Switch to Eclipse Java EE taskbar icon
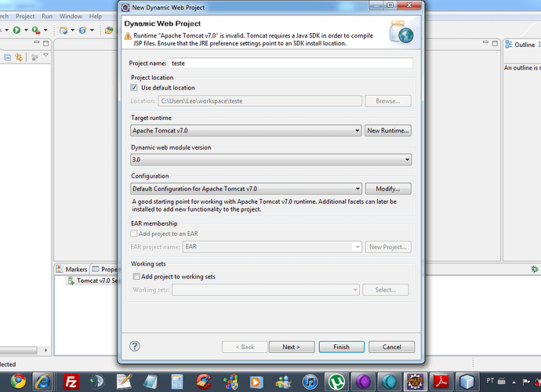541x392 pixels. (x=416, y=382)
